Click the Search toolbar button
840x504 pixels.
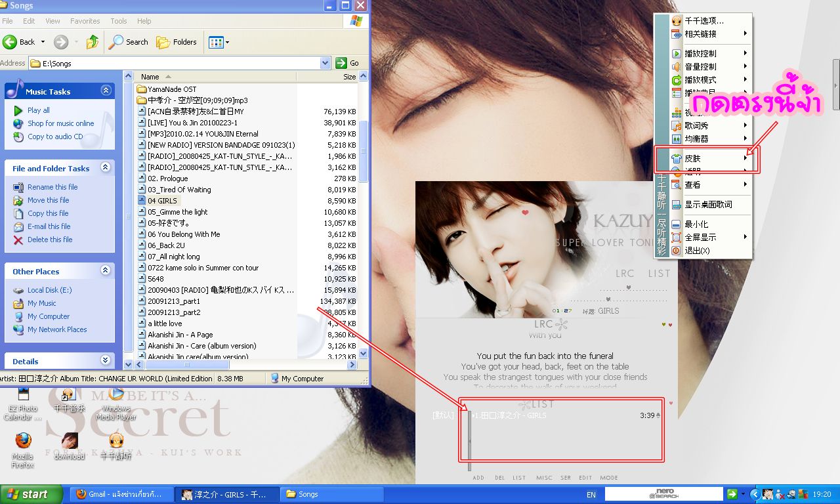(129, 42)
